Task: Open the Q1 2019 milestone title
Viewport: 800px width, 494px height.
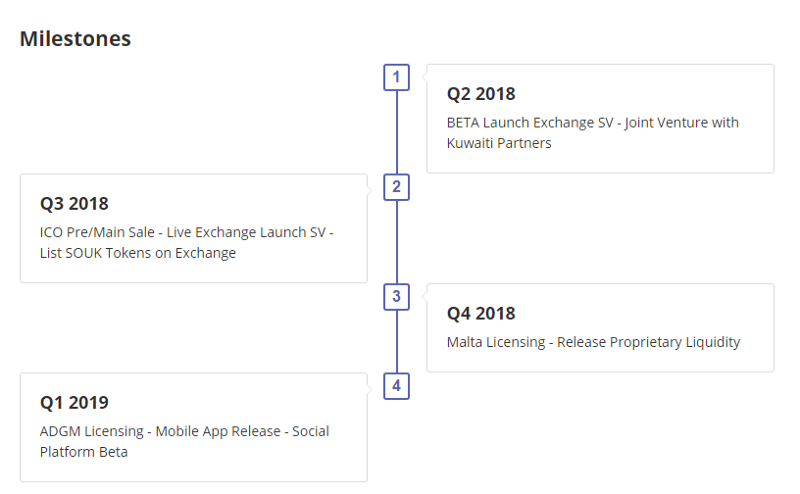Action: pos(74,403)
